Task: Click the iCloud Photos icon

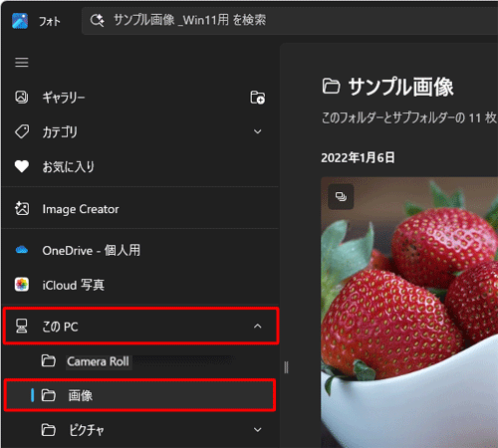Action: [22, 285]
